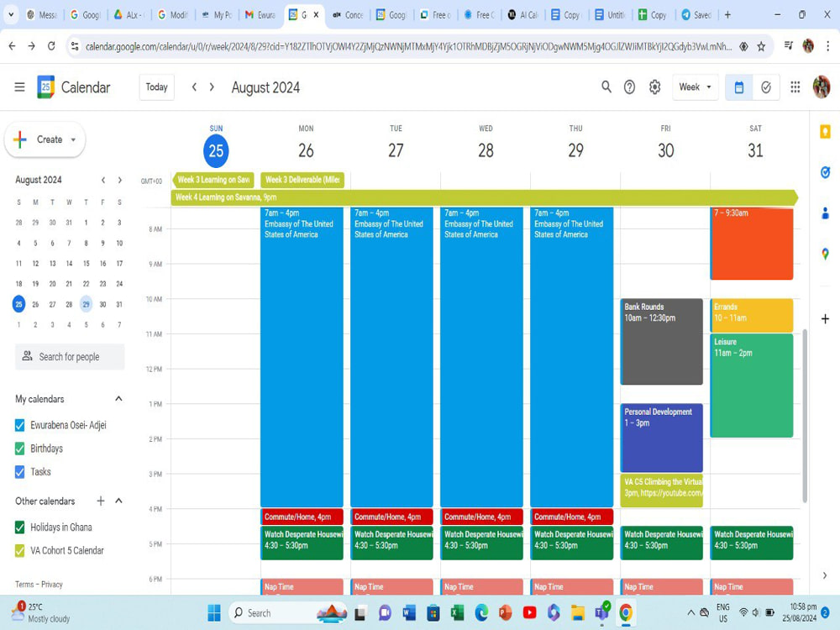The width and height of the screenshot is (840, 630).
Task: Go to the previous week arrow
Action: tap(195, 87)
